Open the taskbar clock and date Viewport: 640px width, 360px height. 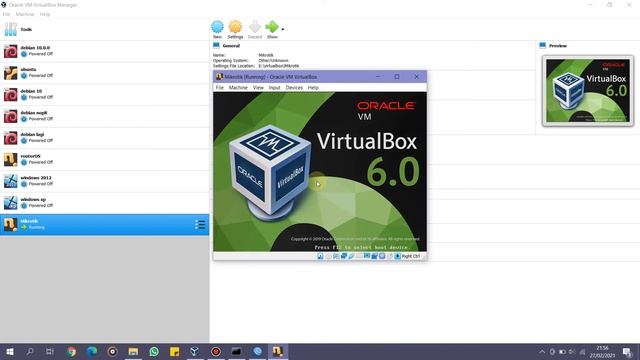(x=602, y=352)
